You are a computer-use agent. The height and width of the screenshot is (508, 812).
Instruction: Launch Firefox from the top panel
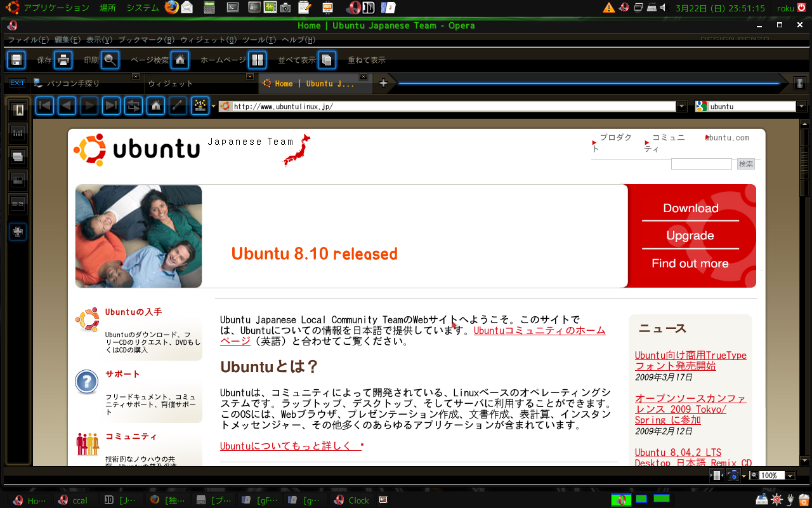[x=171, y=8]
